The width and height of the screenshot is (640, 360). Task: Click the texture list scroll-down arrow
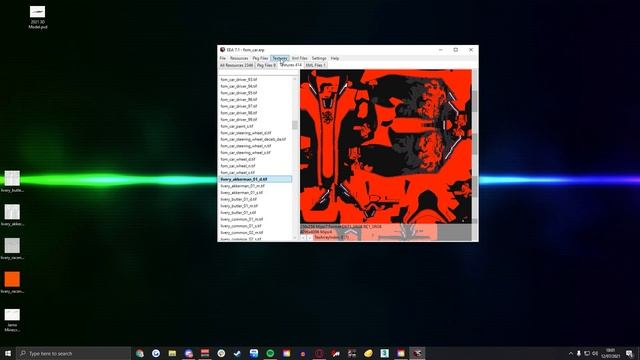coord(295,238)
